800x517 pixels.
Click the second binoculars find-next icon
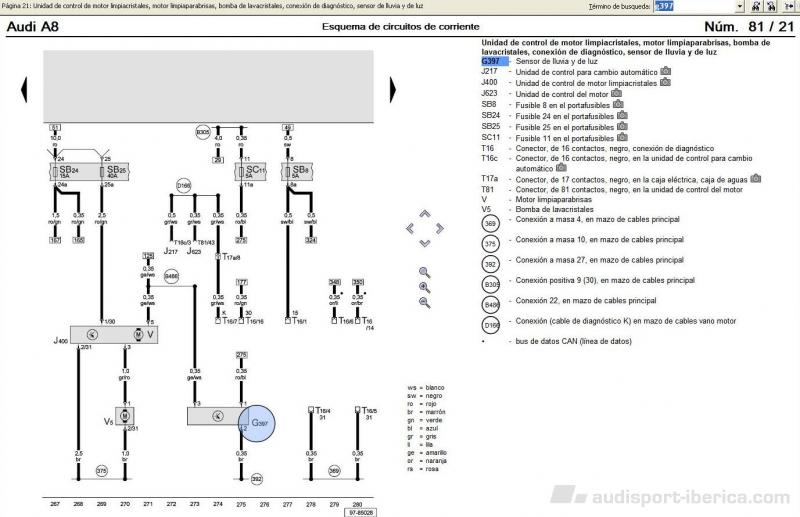pos(771,6)
